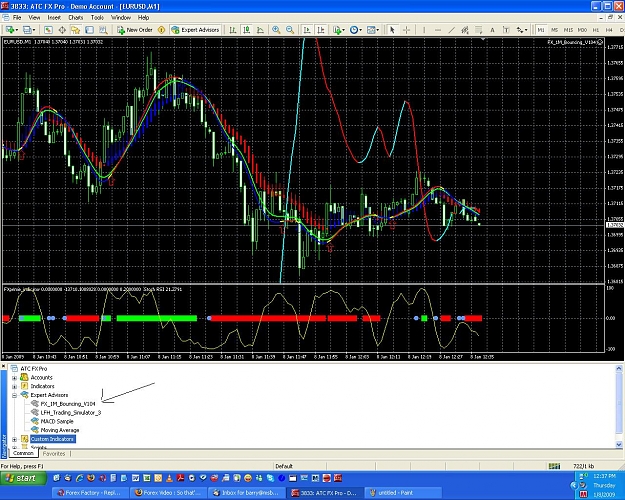
Task: Click navigator scrollbar down arrow
Action: click(619, 444)
